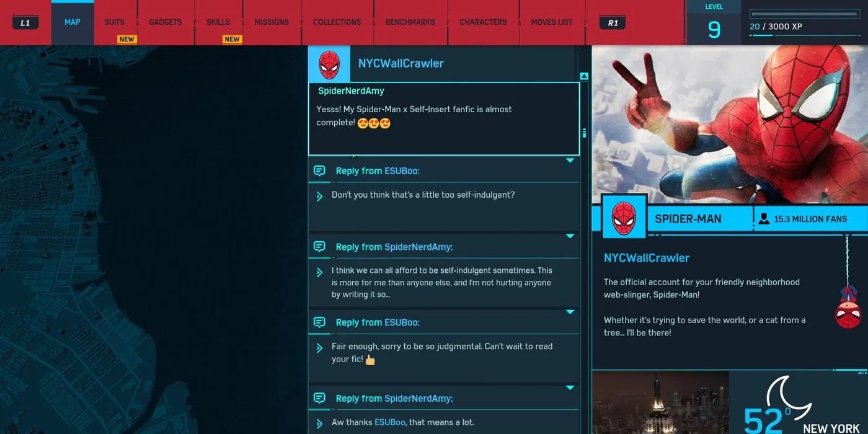Click the XP progress bar
This screenshot has height=434, width=868.
point(804,14)
